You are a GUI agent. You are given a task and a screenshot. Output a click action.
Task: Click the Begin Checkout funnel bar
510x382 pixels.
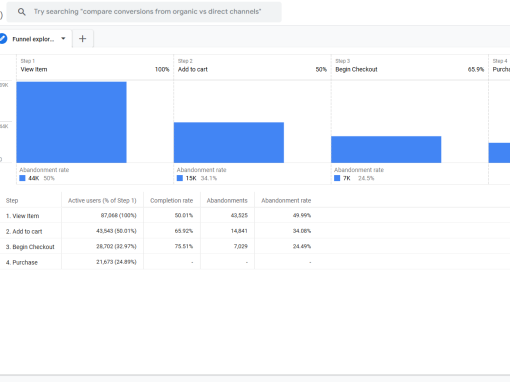point(386,149)
